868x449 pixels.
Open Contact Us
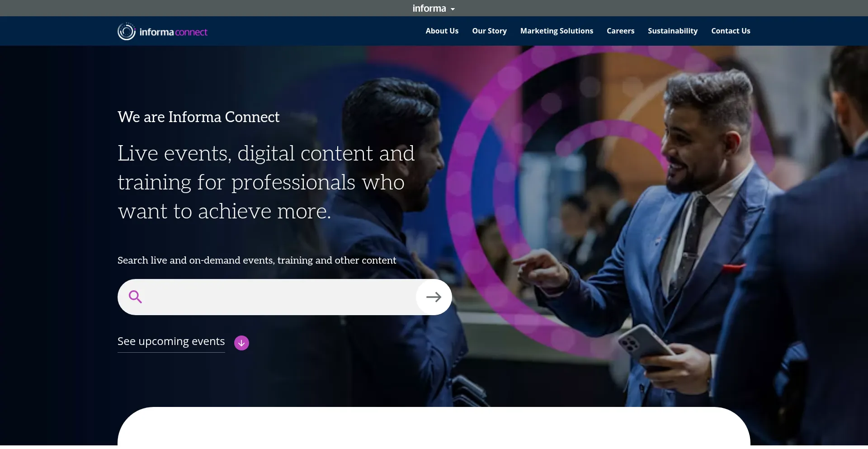[731, 31]
